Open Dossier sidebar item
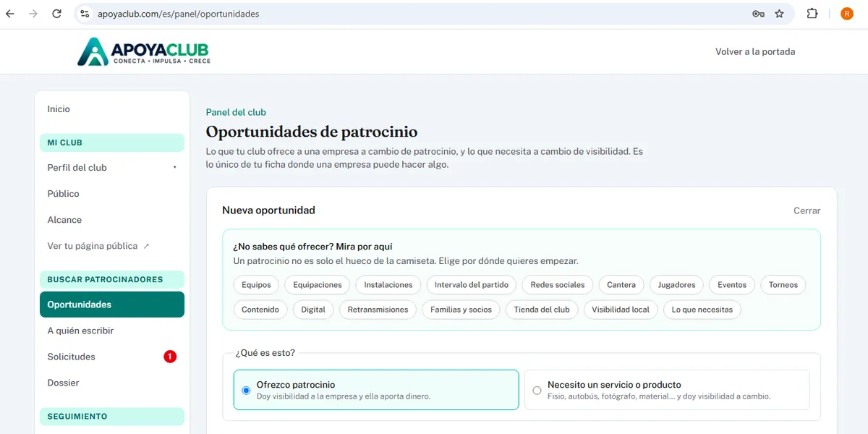 click(x=112, y=383)
